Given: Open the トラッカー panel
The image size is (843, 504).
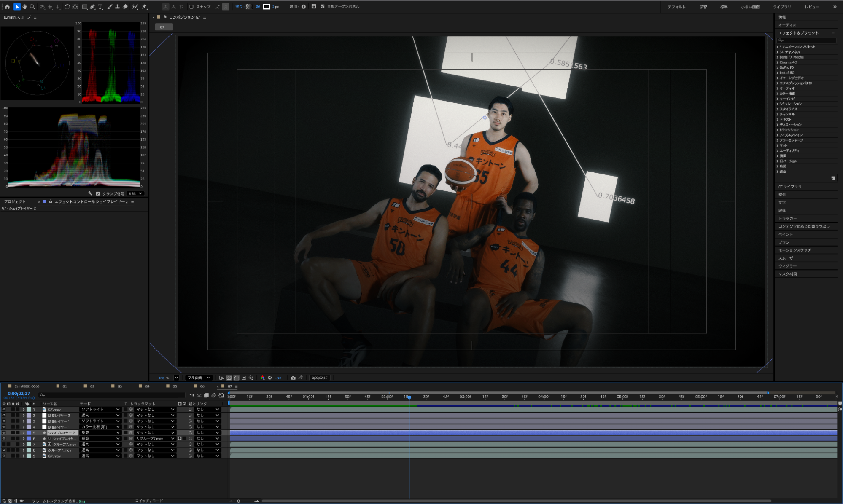Looking at the screenshot, I should [x=787, y=218].
